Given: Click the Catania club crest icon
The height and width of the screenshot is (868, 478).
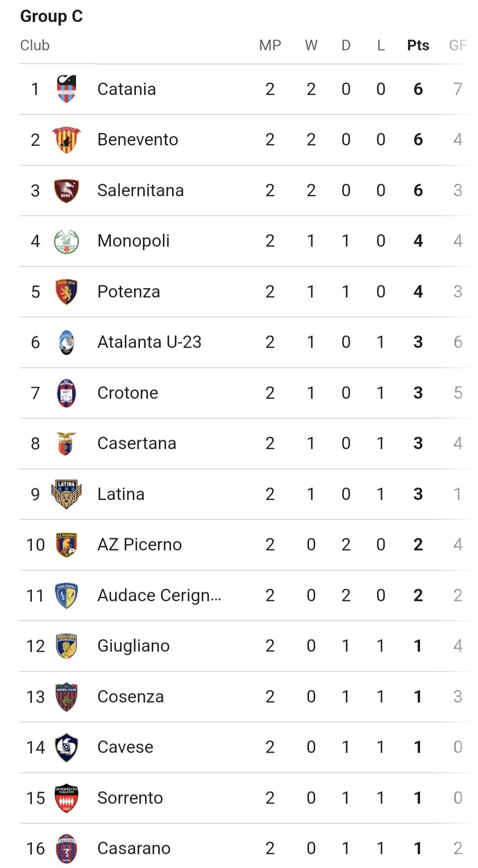Looking at the screenshot, I should (66, 89).
